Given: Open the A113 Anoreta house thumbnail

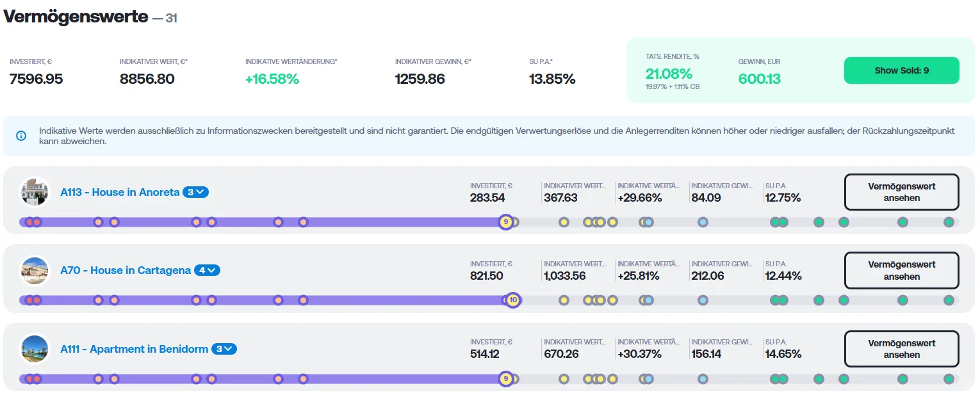Looking at the screenshot, I should (x=35, y=192).
